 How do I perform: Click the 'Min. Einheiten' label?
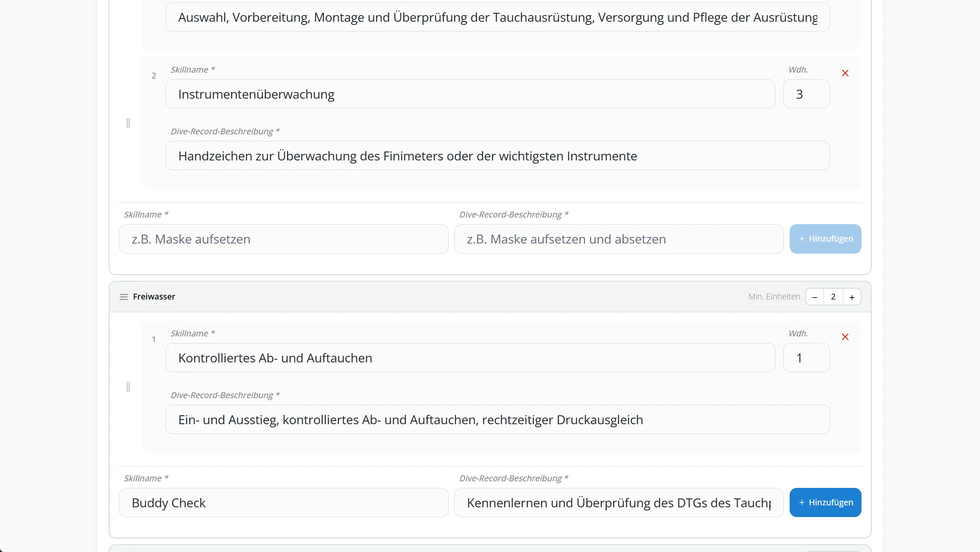[774, 297]
